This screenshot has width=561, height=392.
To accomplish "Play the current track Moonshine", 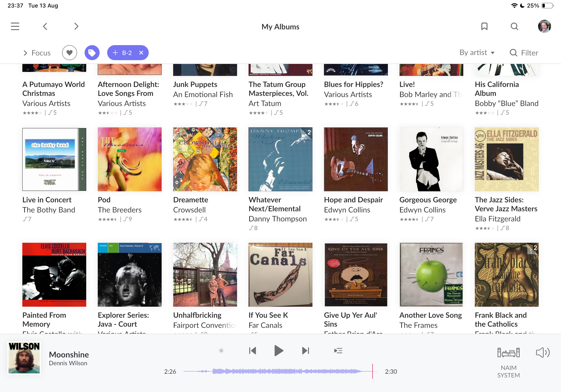I will [x=279, y=351].
